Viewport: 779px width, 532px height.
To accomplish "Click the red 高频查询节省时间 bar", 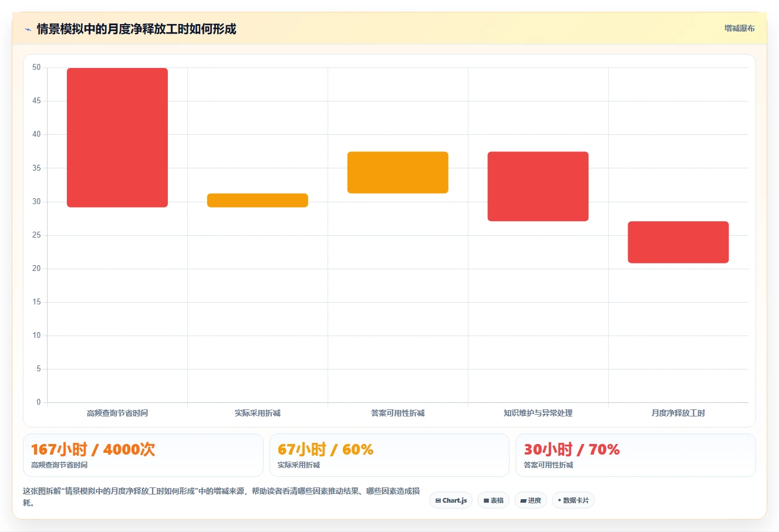I will coord(117,138).
